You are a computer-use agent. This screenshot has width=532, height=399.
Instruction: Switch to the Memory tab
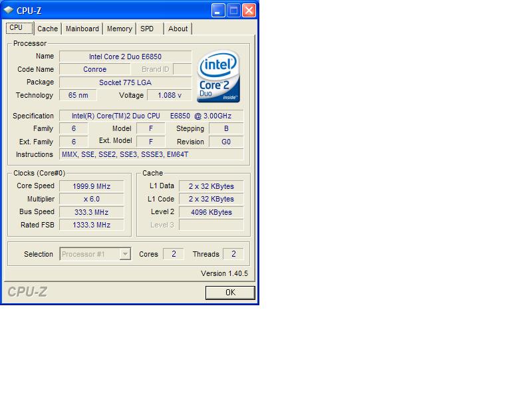119,29
